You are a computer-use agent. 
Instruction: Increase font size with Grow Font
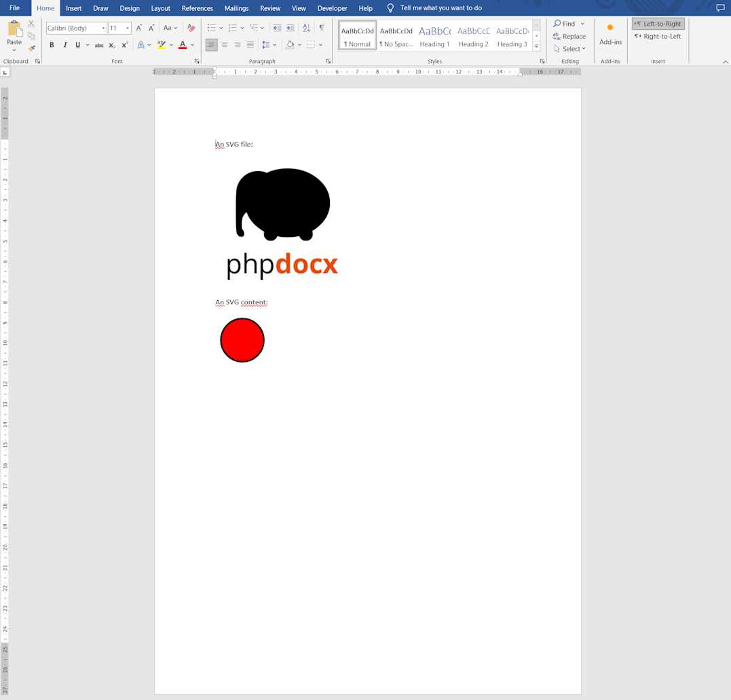tap(139, 28)
